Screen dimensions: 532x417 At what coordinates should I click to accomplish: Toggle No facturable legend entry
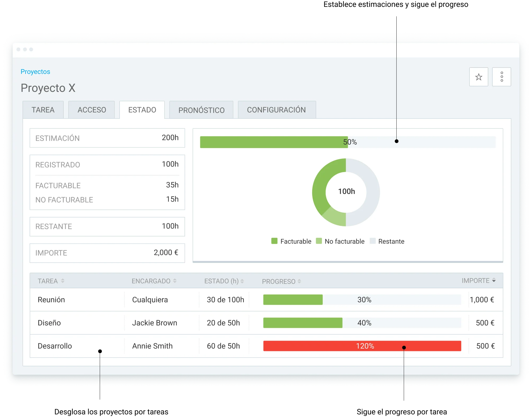340,241
